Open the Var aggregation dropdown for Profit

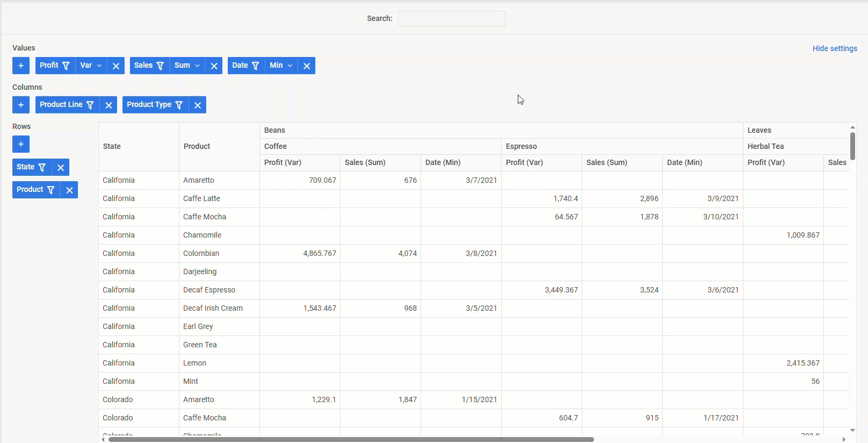tap(91, 66)
